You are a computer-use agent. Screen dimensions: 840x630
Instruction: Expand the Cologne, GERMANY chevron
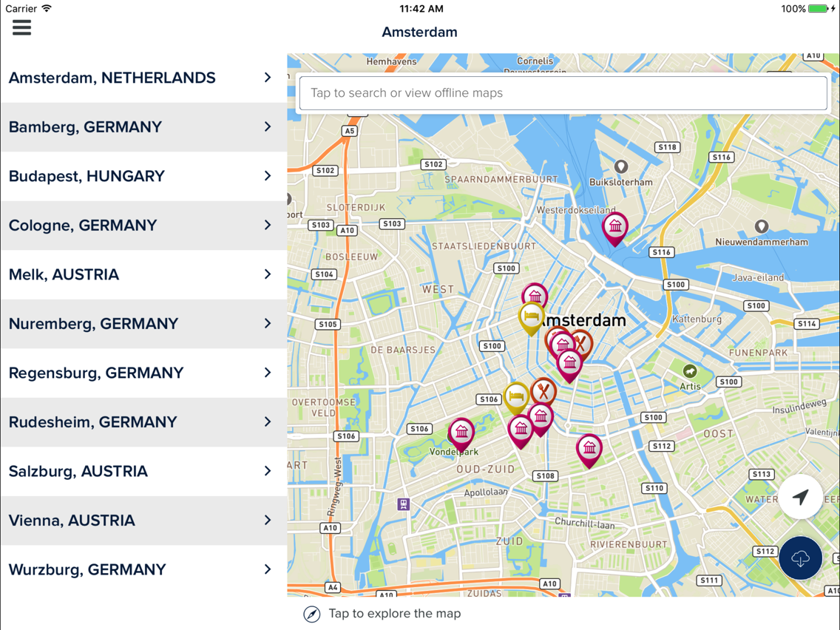coord(268,225)
